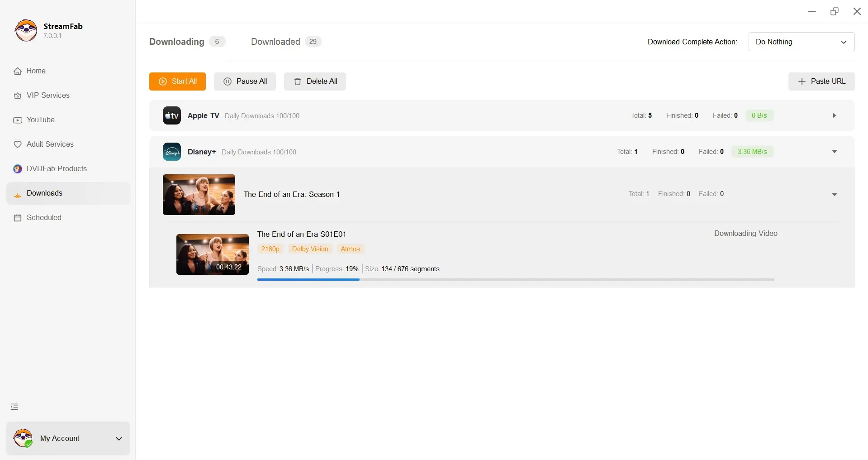Click the DVDFab Products colorful icon
This screenshot has width=868, height=460.
coord(18,169)
